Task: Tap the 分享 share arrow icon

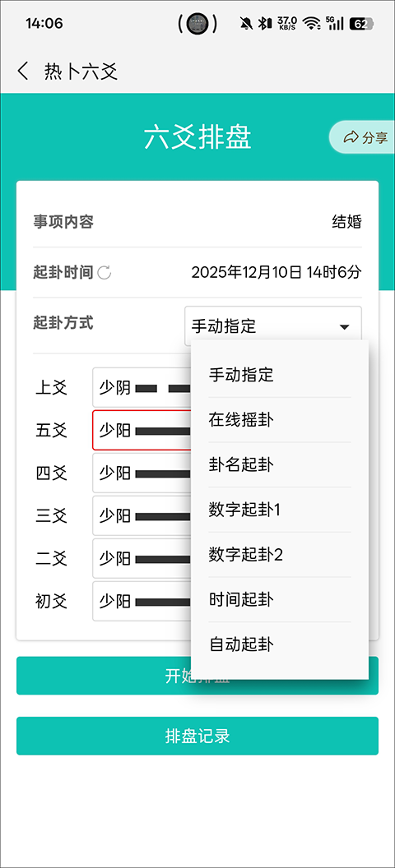Action: [x=351, y=137]
